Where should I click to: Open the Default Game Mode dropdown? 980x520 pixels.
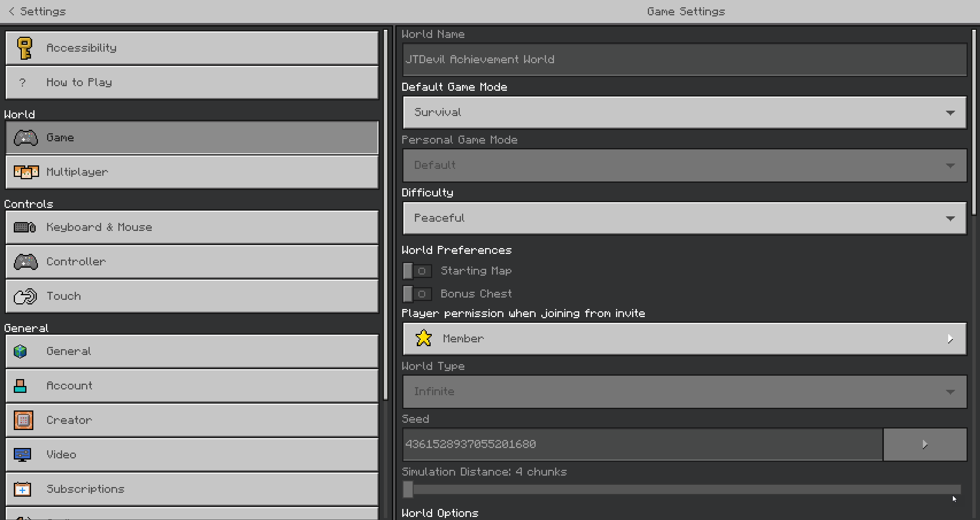684,113
